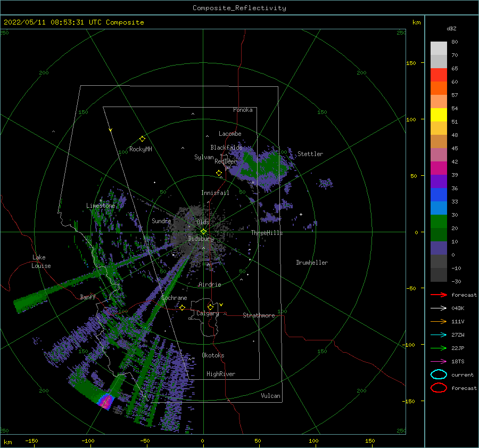
Task: Click the bright yellow swatch in dBZ scale
Action: pyautogui.click(x=439, y=115)
